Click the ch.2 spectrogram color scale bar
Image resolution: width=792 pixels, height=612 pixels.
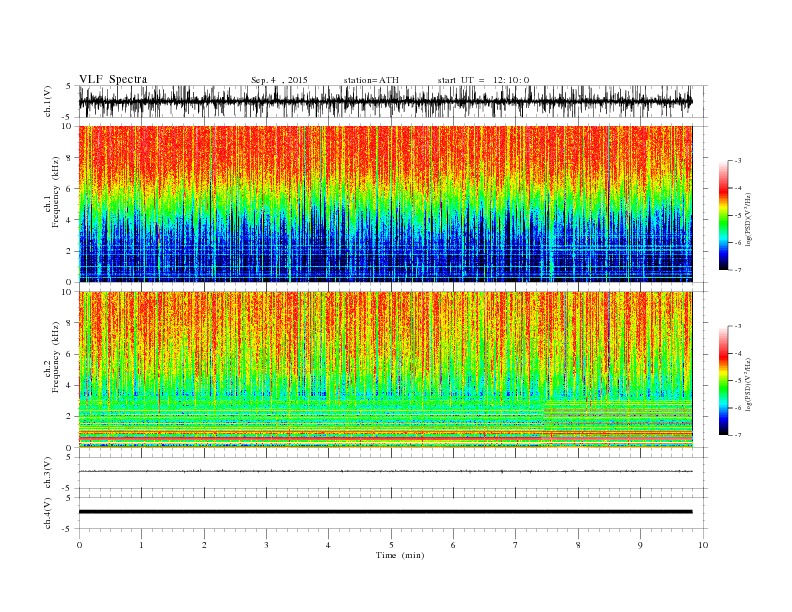pos(723,381)
